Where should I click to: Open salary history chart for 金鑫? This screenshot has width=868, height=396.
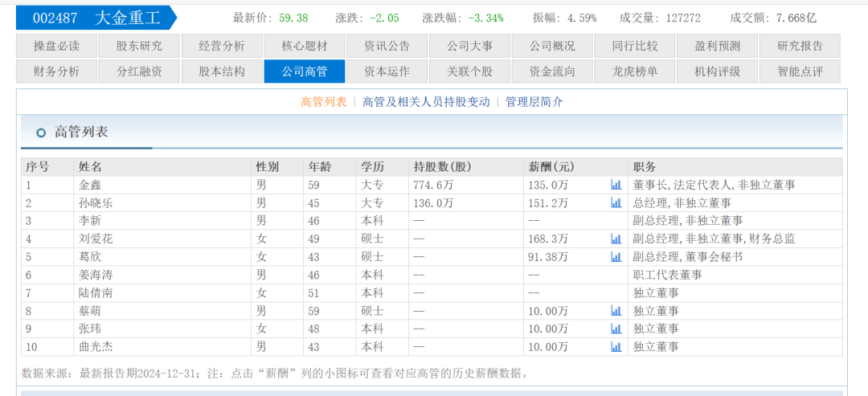(616, 185)
